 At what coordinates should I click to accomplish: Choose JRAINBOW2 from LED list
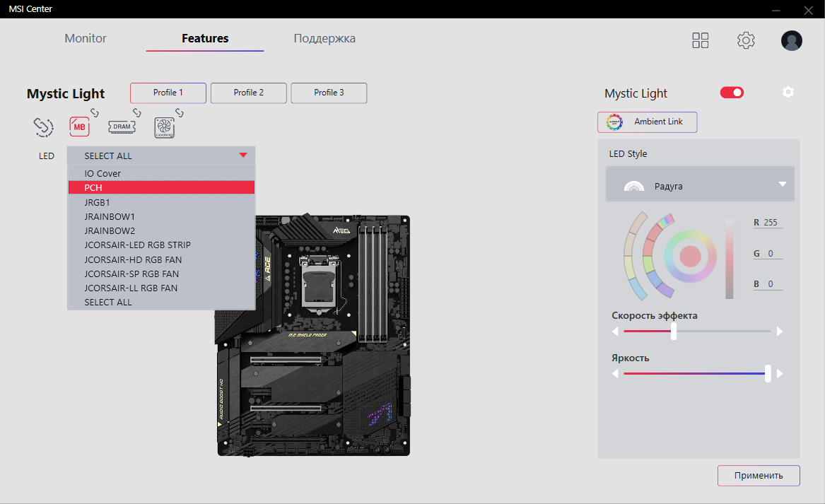161,230
